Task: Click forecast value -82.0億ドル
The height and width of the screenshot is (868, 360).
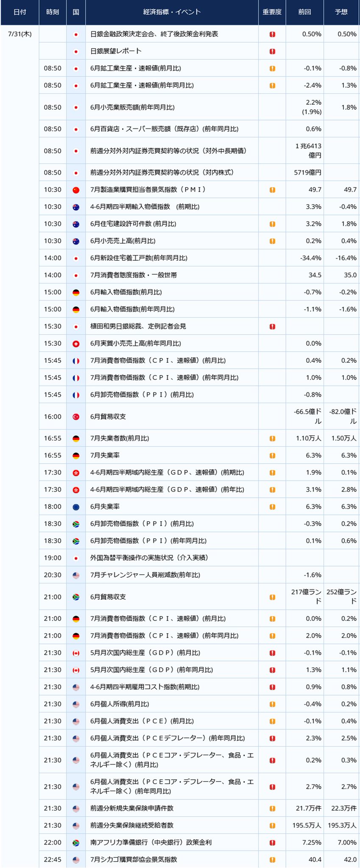Action: coord(343,417)
